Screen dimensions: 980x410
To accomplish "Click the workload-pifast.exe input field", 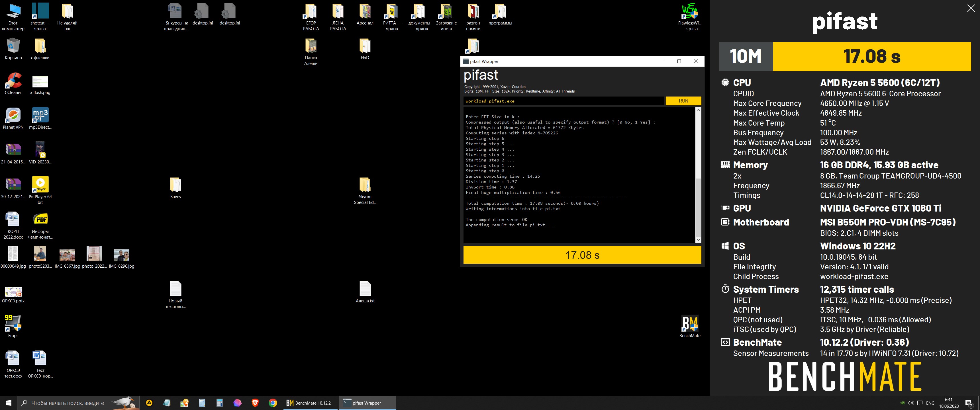I will tap(563, 101).
